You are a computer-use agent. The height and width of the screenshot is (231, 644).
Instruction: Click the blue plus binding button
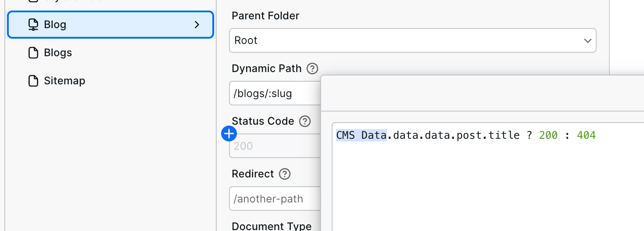point(229,134)
